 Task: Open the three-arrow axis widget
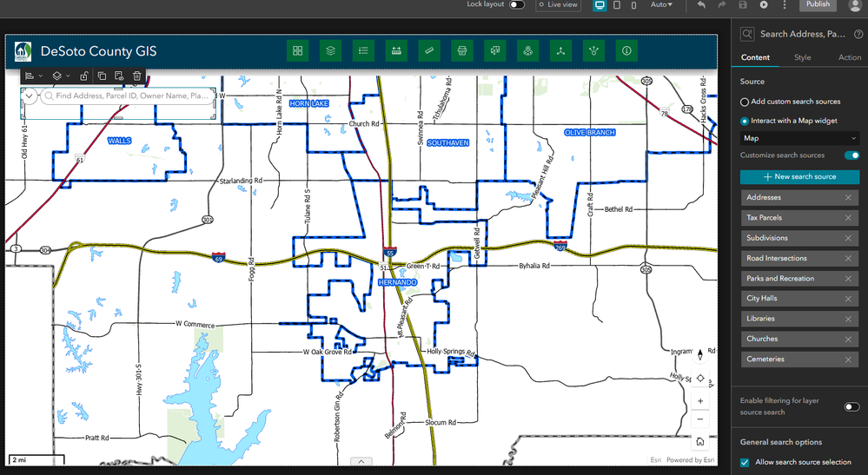(x=560, y=51)
